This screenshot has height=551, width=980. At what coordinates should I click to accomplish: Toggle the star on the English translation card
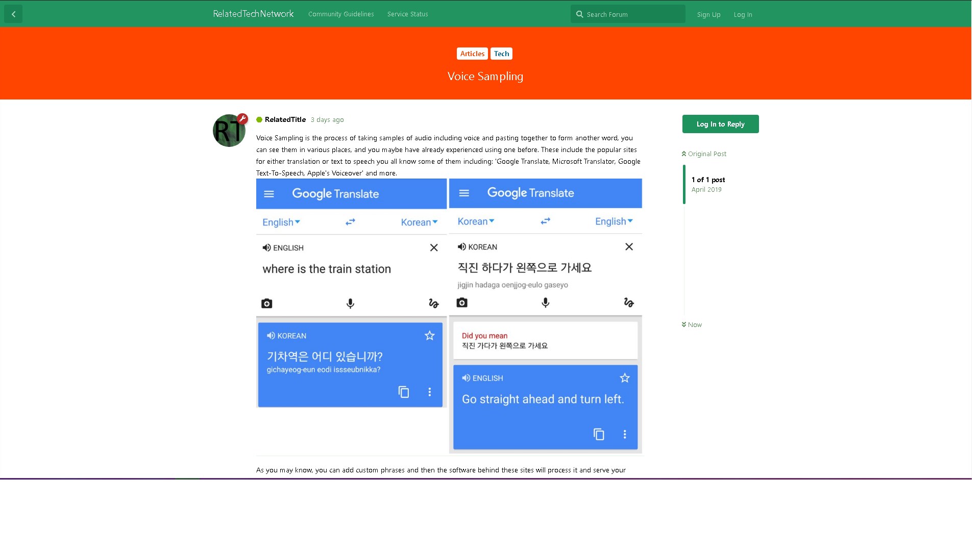tap(625, 378)
